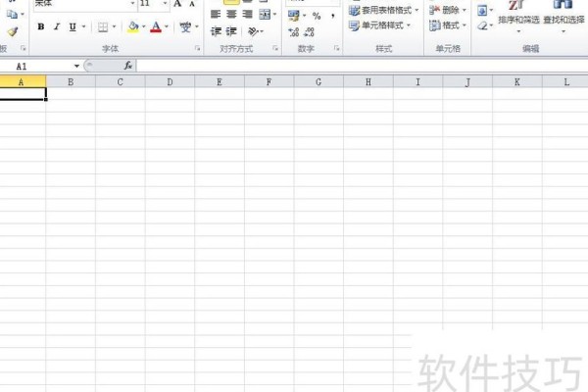
Task: Click the Increase Decimal icon
Action: point(294,32)
